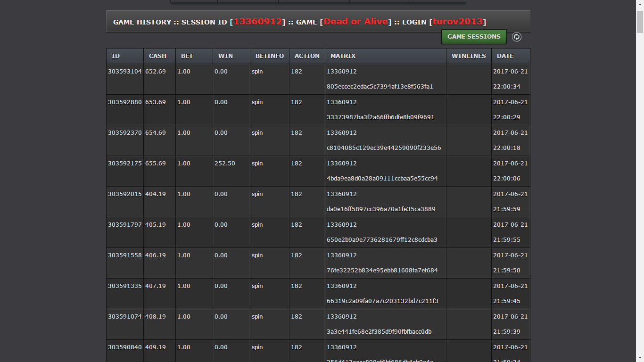644x362 pixels.
Task: Click the ACTION column header
Action: [307, 56]
